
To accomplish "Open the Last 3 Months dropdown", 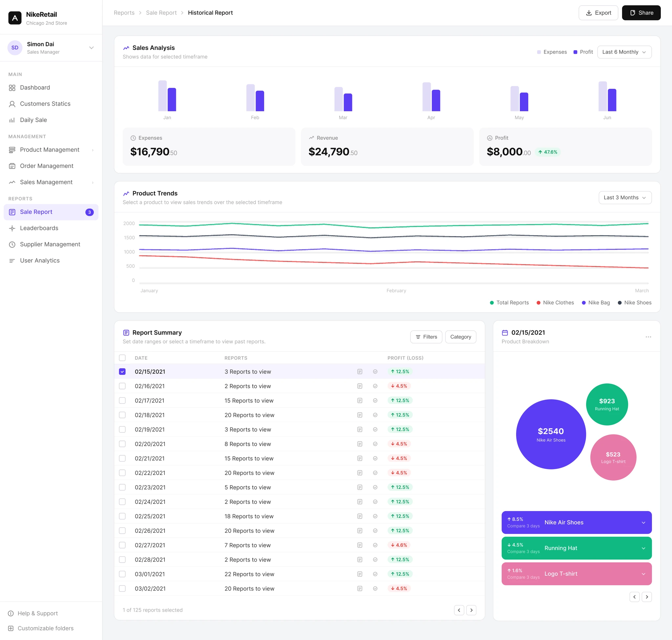I will (625, 197).
